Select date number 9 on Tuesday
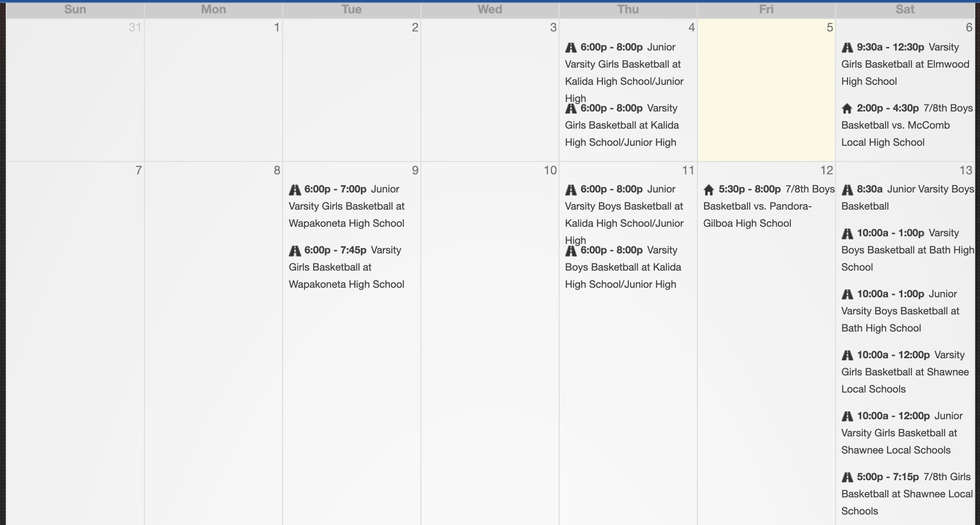The height and width of the screenshot is (525, 980). coord(415,171)
